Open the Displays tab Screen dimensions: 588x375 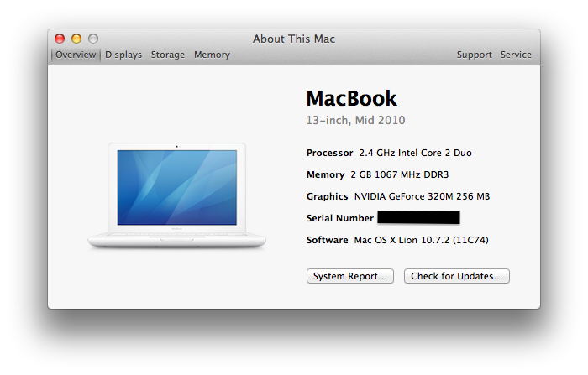click(x=123, y=55)
